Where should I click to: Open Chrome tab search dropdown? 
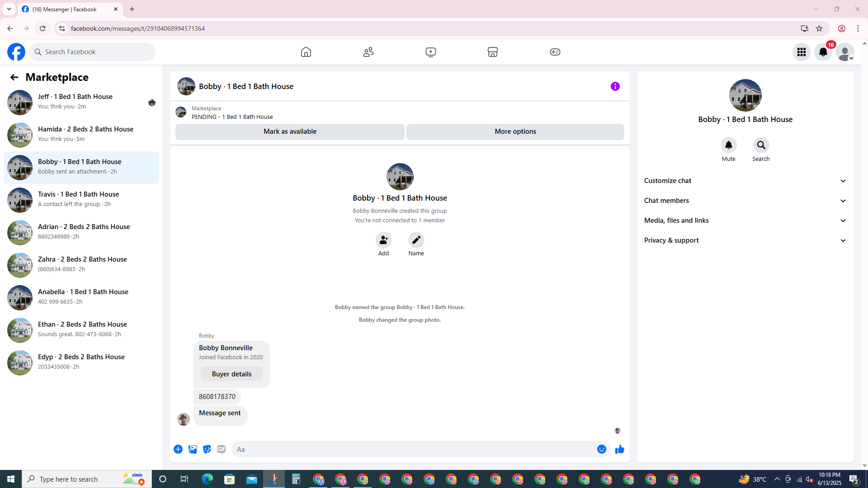[x=9, y=9]
